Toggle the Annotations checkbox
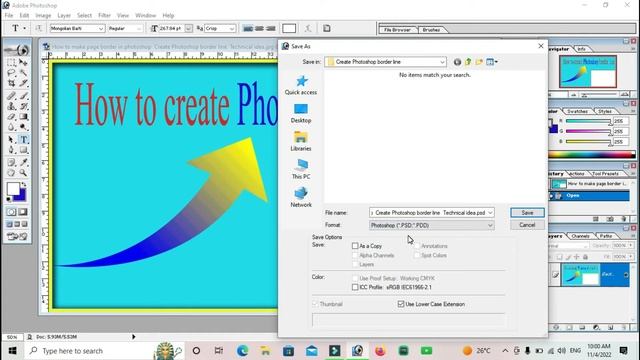Screen dimensions: 640x360 pyautogui.click(x=417, y=246)
